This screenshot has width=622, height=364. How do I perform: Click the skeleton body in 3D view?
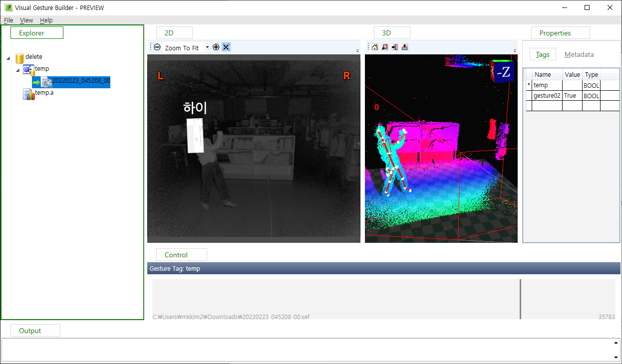coord(393,161)
